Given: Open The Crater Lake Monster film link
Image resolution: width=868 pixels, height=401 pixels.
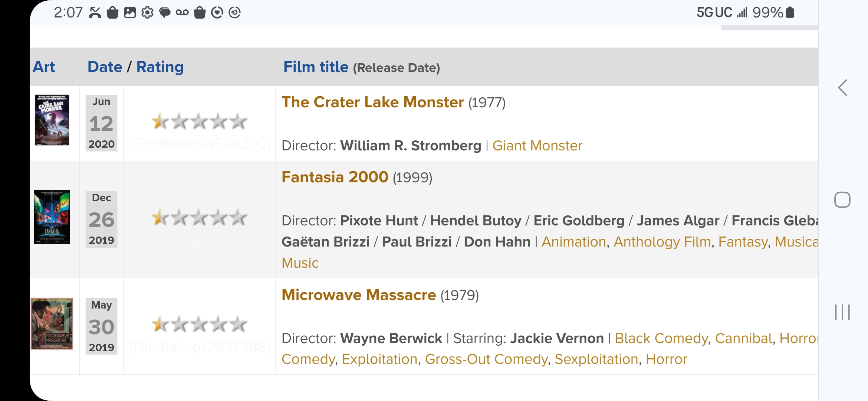Looking at the screenshot, I should tap(372, 102).
